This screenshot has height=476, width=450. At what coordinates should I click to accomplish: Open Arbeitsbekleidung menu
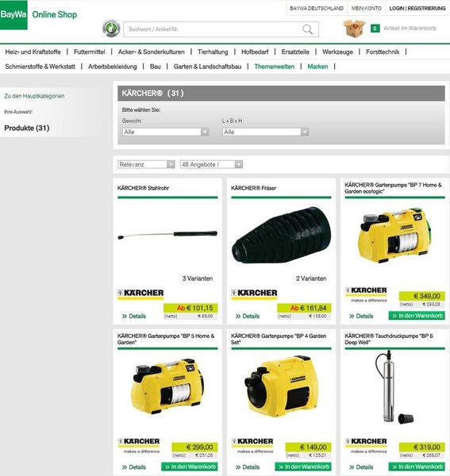[x=113, y=67]
